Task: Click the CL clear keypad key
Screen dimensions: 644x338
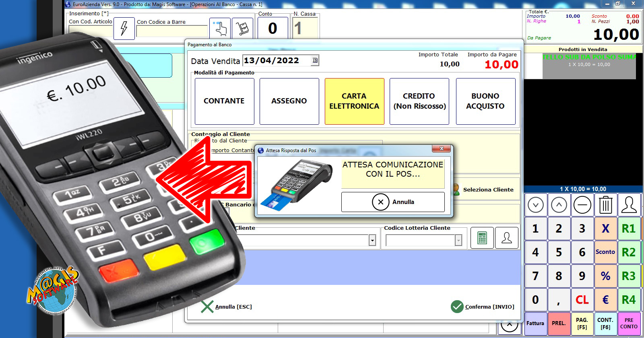Action: pyautogui.click(x=582, y=300)
